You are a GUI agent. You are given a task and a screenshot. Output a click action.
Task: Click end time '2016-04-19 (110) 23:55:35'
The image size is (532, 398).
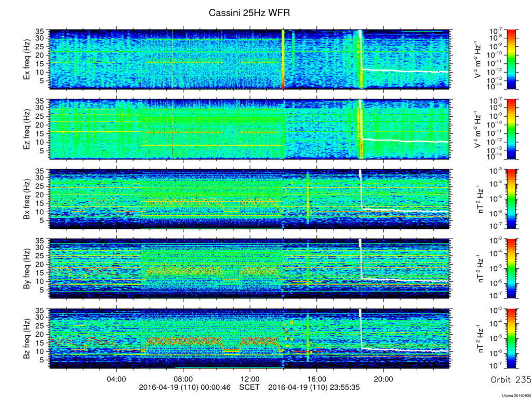pyautogui.click(x=314, y=387)
